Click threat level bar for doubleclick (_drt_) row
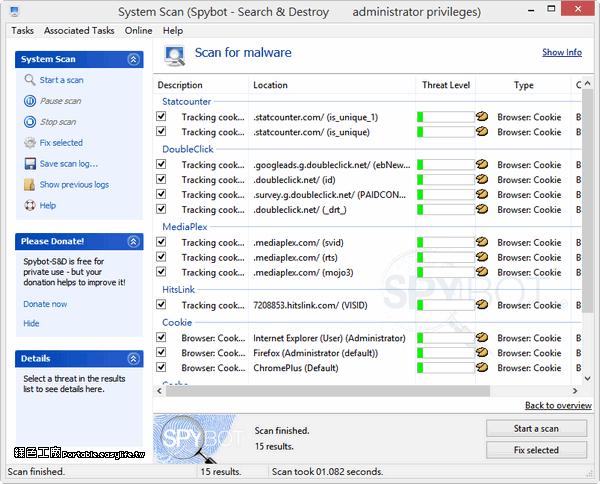Image resolution: width=600 pixels, height=484 pixels. coord(446,209)
